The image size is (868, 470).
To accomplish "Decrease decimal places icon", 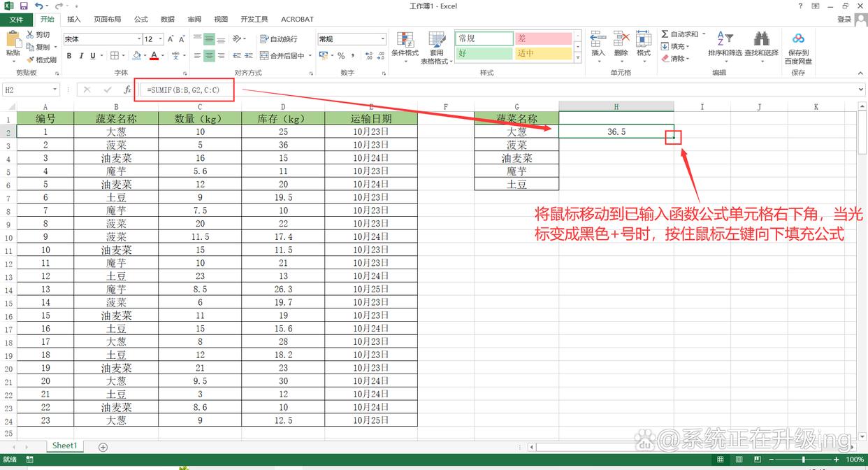I will click(x=379, y=56).
